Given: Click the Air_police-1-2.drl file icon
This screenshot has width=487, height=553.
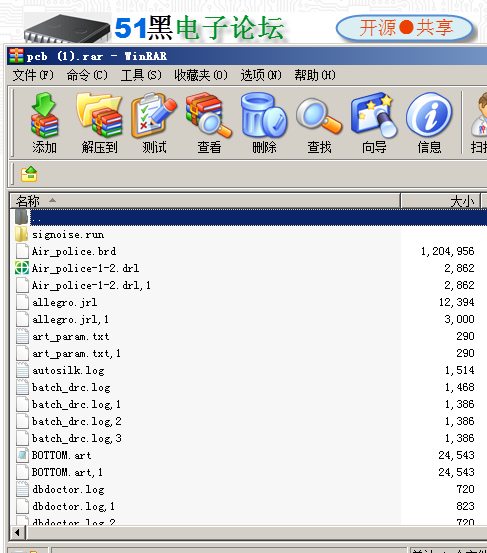Looking at the screenshot, I should [x=22, y=268].
